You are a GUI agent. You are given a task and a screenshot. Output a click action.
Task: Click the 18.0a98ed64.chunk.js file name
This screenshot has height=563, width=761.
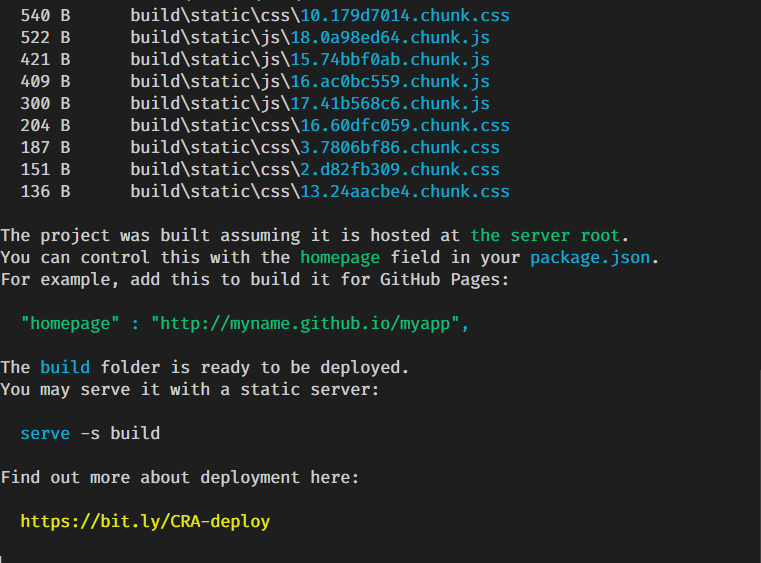(390, 37)
